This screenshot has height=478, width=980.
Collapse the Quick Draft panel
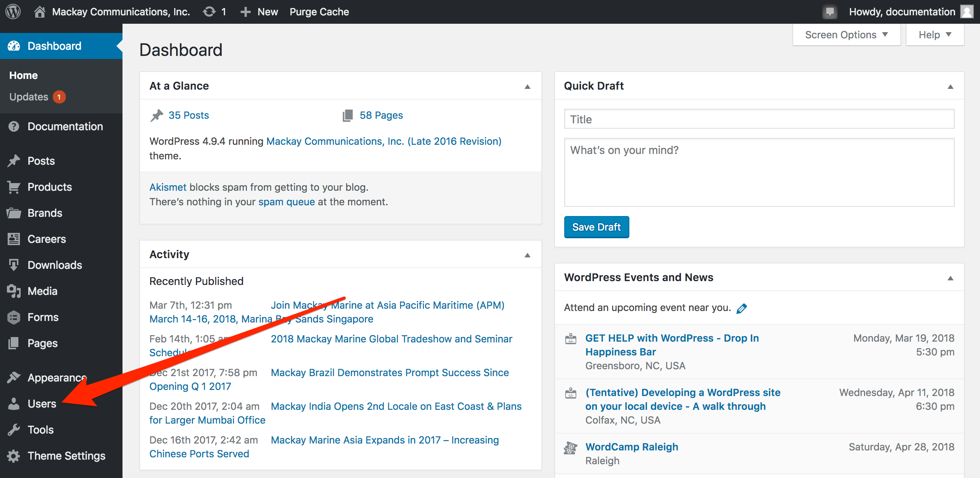[950, 86]
